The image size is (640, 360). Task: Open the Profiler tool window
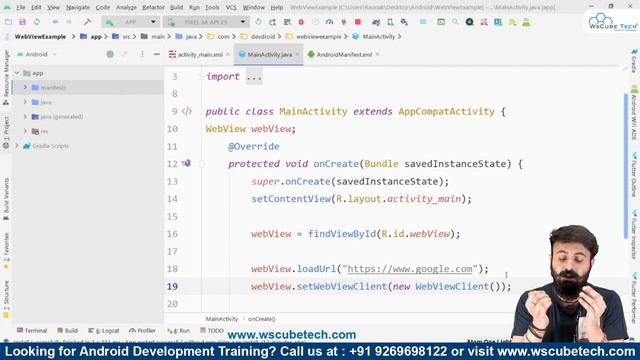pyautogui.click(x=142, y=330)
